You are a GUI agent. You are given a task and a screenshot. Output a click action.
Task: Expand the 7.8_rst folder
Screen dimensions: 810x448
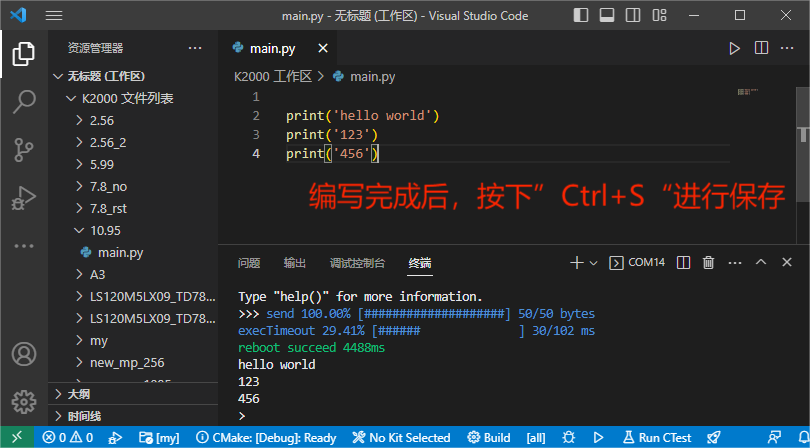click(133, 209)
